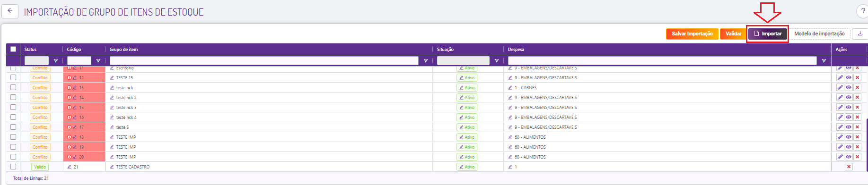
Task: Click the edit pencil action on row 17
Action: [x=840, y=127]
